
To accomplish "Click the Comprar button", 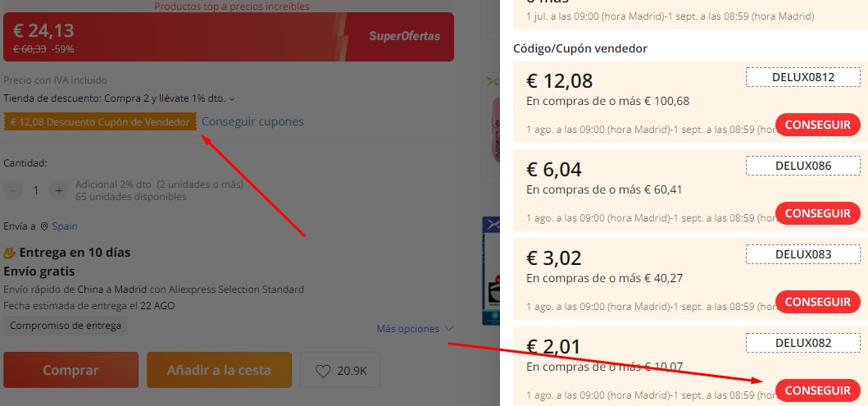I will tap(70, 370).
